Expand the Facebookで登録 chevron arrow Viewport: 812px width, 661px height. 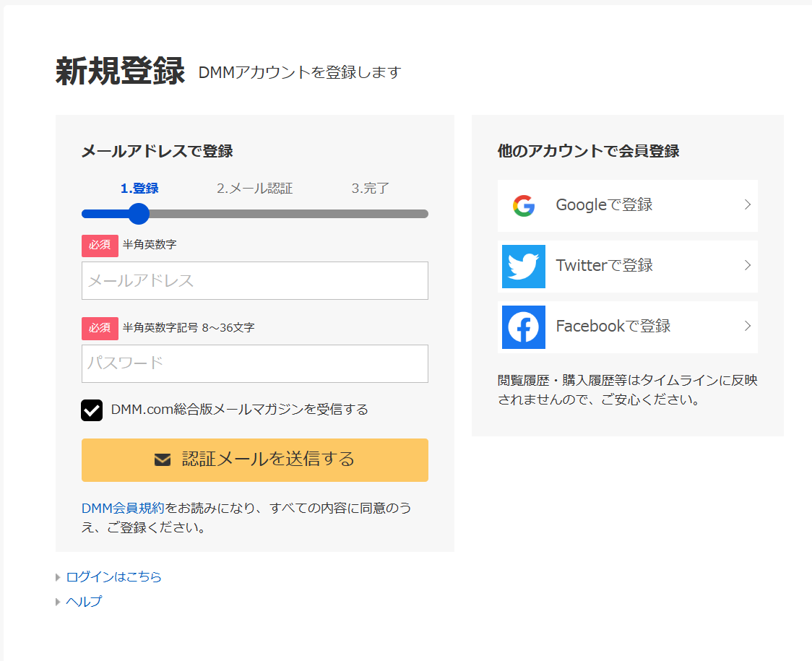tap(748, 327)
